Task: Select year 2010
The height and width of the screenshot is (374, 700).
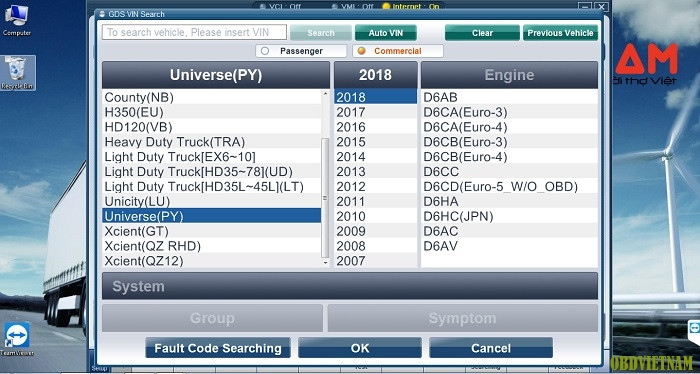Action: pyautogui.click(x=375, y=216)
